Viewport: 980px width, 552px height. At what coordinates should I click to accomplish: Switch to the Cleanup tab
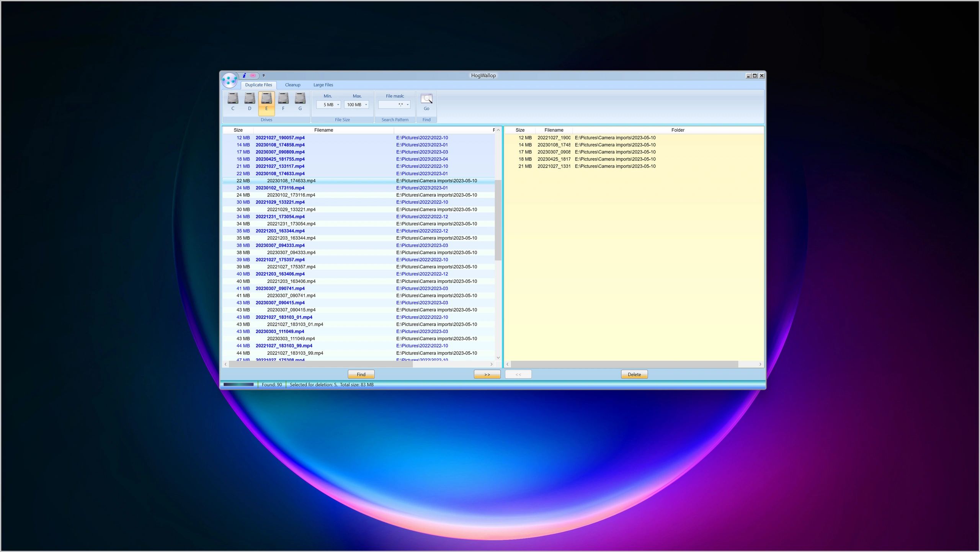292,85
